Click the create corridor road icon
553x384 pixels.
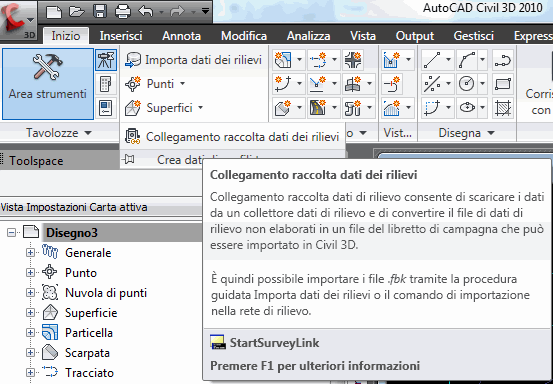point(318,108)
